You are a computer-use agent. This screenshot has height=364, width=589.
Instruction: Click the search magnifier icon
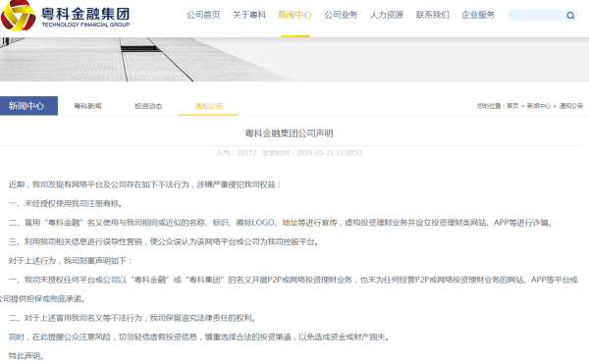[x=570, y=16]
